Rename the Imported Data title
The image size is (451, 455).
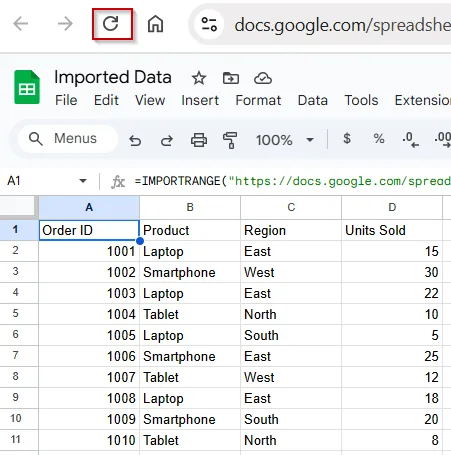[113, 77]
